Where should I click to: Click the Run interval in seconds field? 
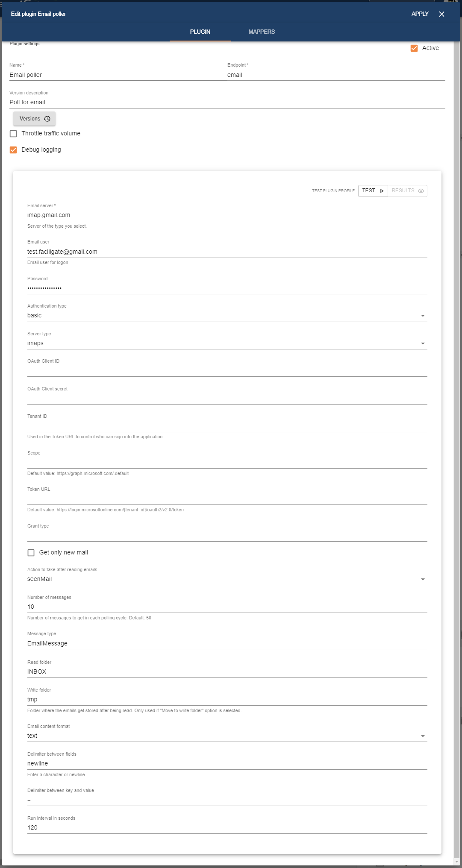pos(227,828)
